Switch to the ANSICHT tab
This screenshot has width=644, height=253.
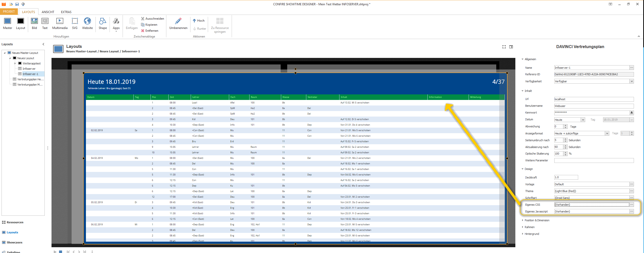[48, 12]
